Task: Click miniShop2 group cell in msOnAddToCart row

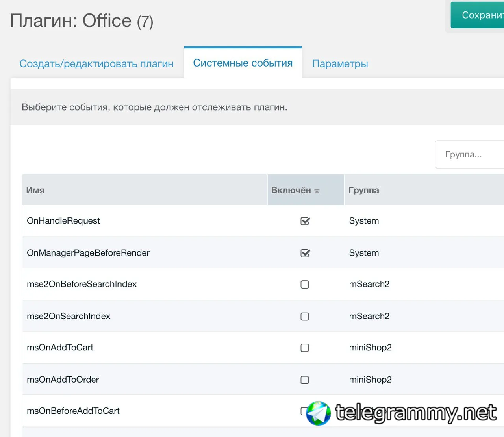Action: [x=370, y=348]
